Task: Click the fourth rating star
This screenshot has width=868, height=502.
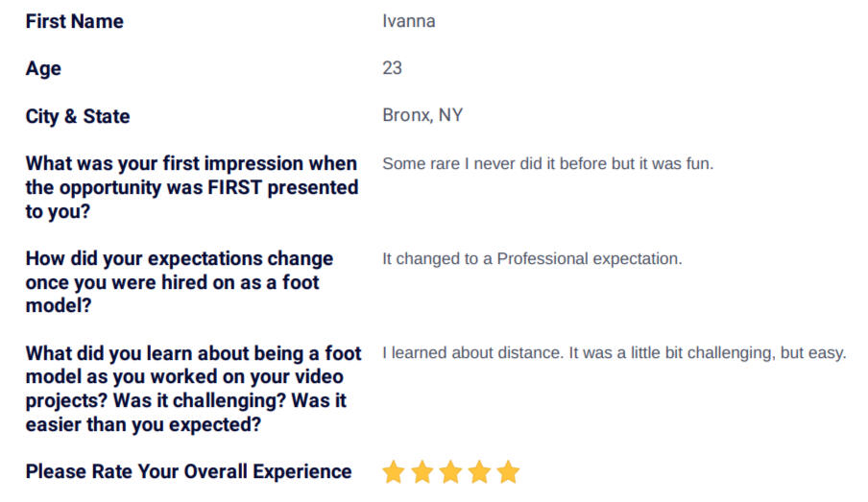Action: 479,472
